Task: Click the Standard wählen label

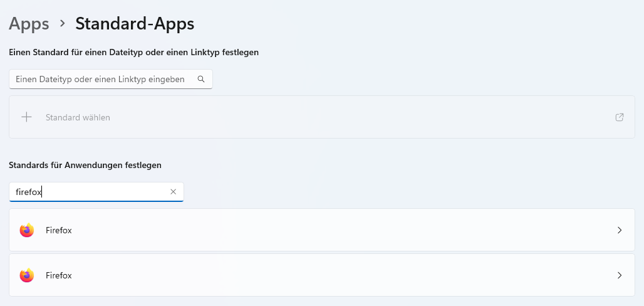Action: click(x=78, y=118)
